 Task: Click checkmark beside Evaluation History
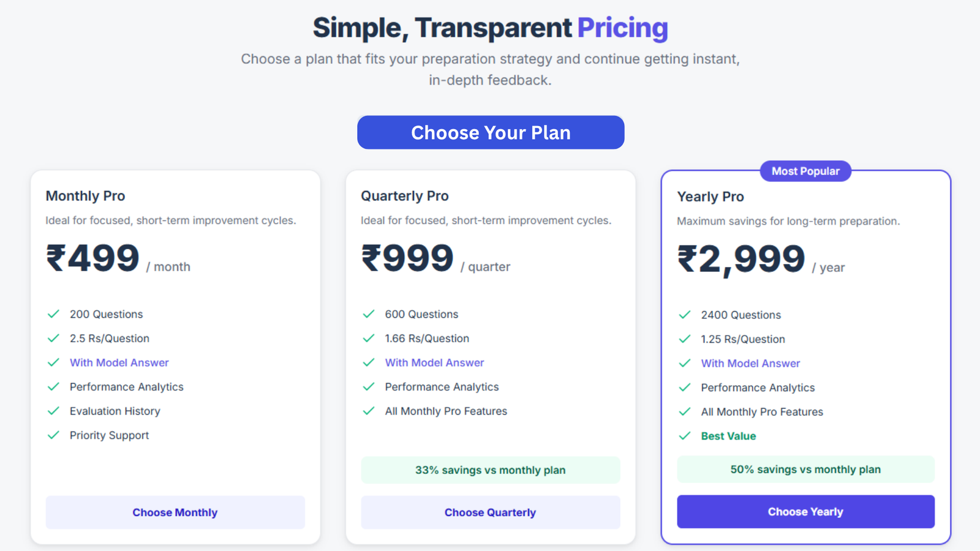tap(54, 411)
